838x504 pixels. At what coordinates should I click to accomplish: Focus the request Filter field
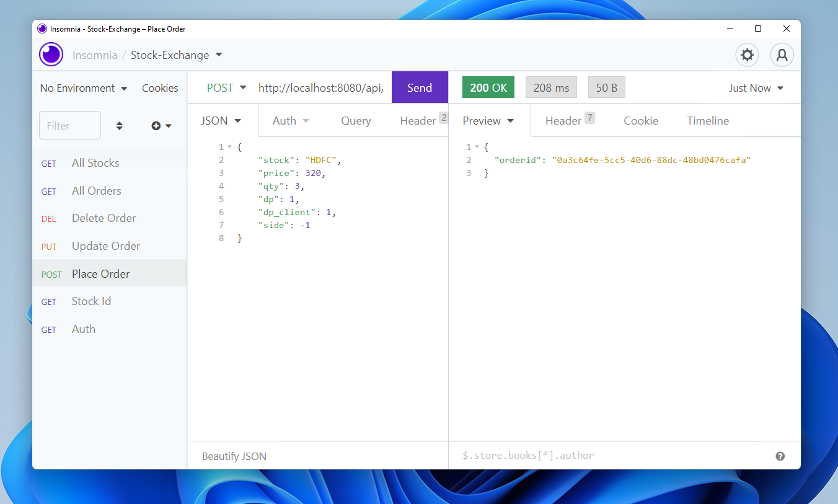tap(70, 125)
